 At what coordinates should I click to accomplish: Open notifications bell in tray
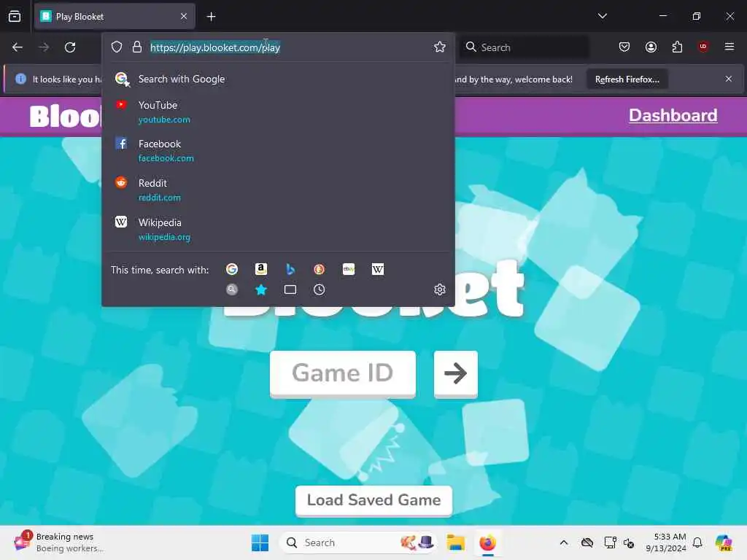point(697,542)
